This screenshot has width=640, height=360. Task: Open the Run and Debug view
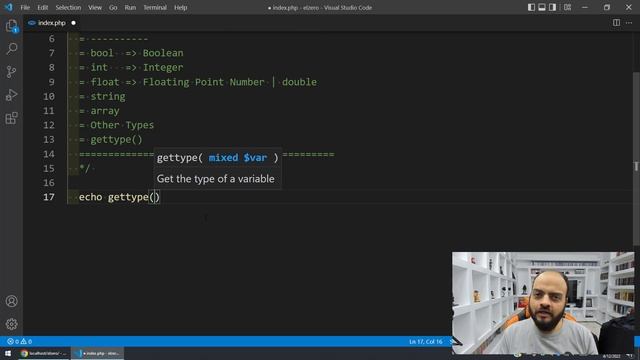[x=11, y=95]
